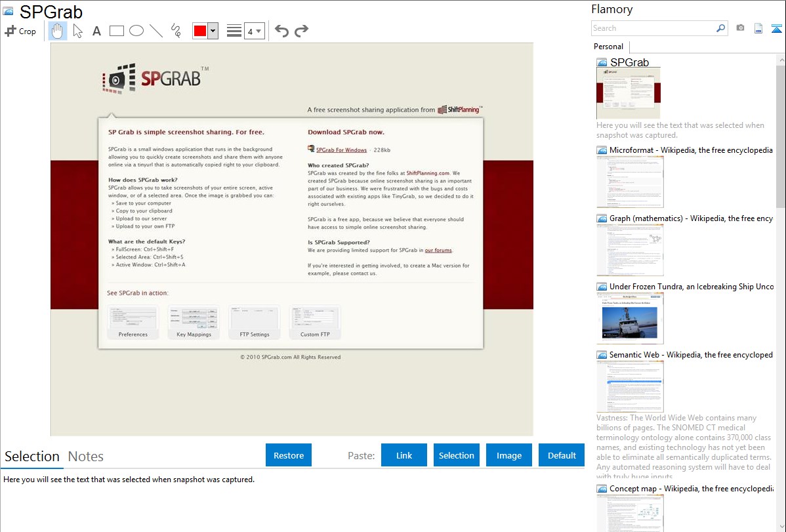Click the document page icon in Flamory
786x532 pixels.
pyautogui.click(x=758, y=28)
